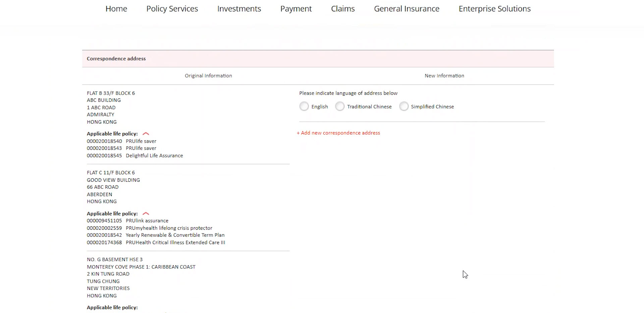Open the Enterprise Solutions menu
The image size is (644, 313).
pos(494,9)
